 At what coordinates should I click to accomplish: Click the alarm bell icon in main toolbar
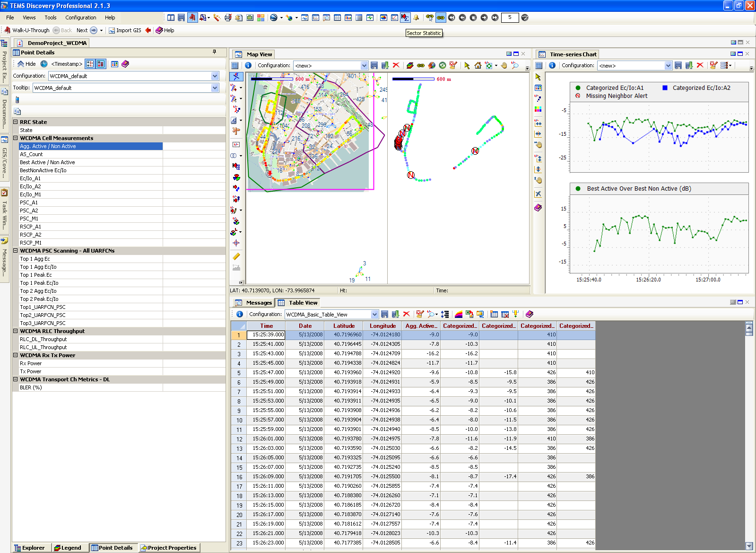point(416,18)
